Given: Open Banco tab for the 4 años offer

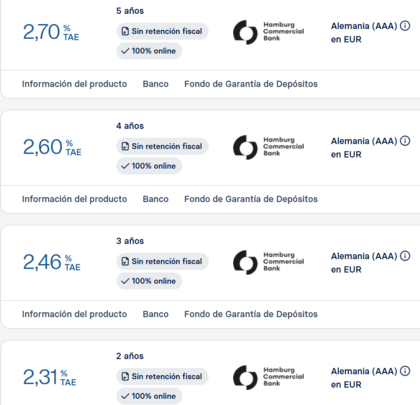Looking at the screenshot, I should click(x=156, y=199).
